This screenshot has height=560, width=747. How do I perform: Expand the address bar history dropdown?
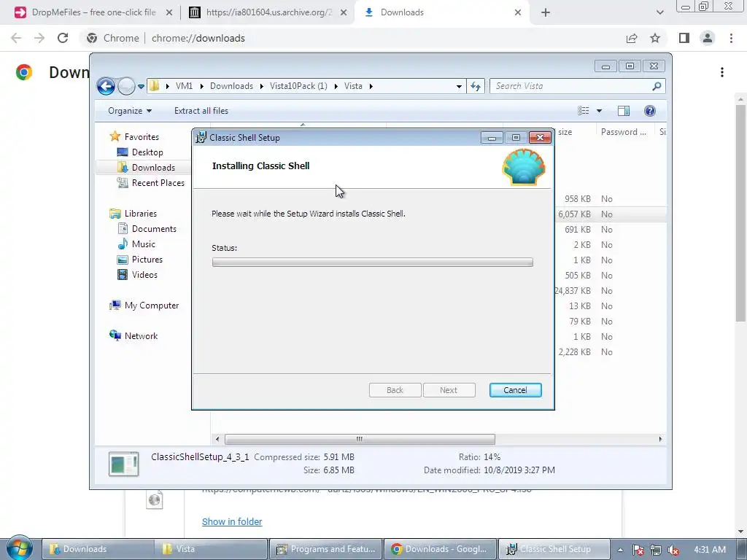[459, 86]
